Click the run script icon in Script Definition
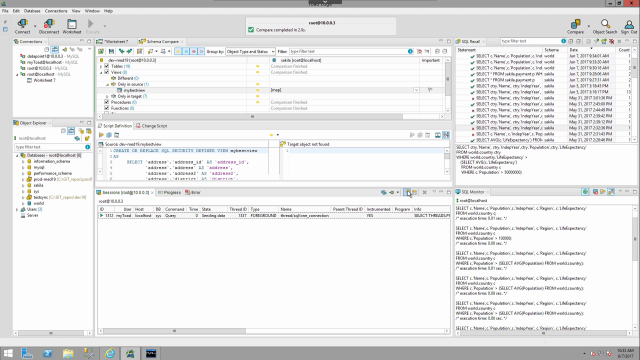 (x=101, y=135)
